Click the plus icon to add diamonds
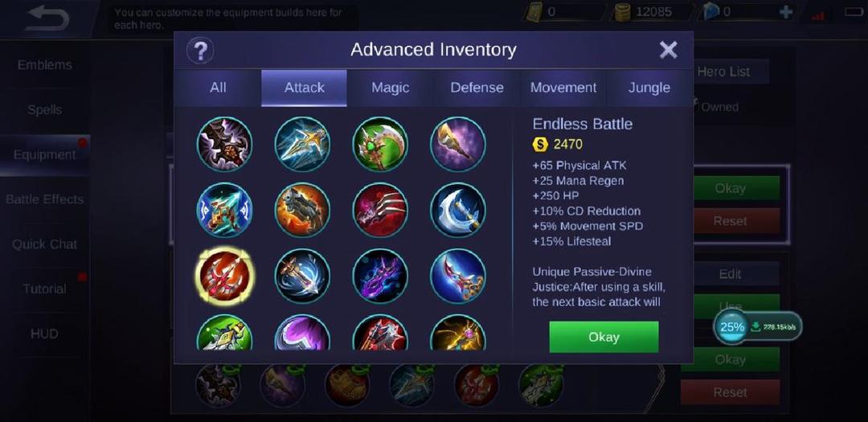Screen dimensions: 868x422 (785, 11)
